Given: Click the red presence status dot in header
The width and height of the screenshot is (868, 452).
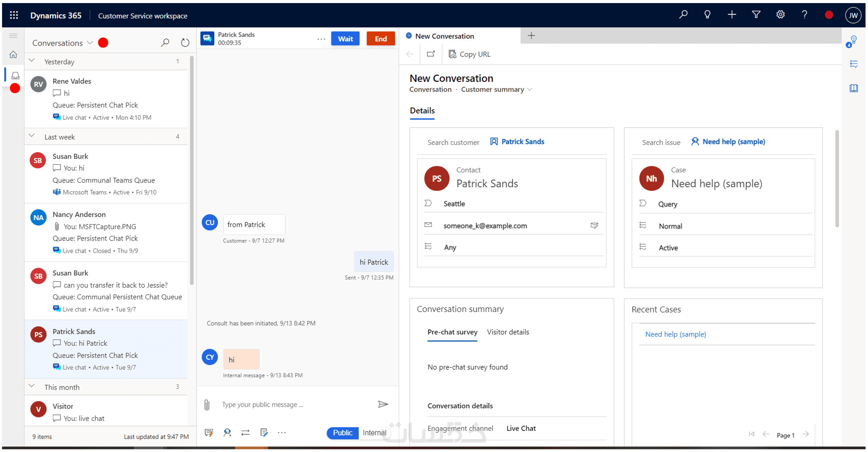Looking at the screenshot, I should 829,15.
